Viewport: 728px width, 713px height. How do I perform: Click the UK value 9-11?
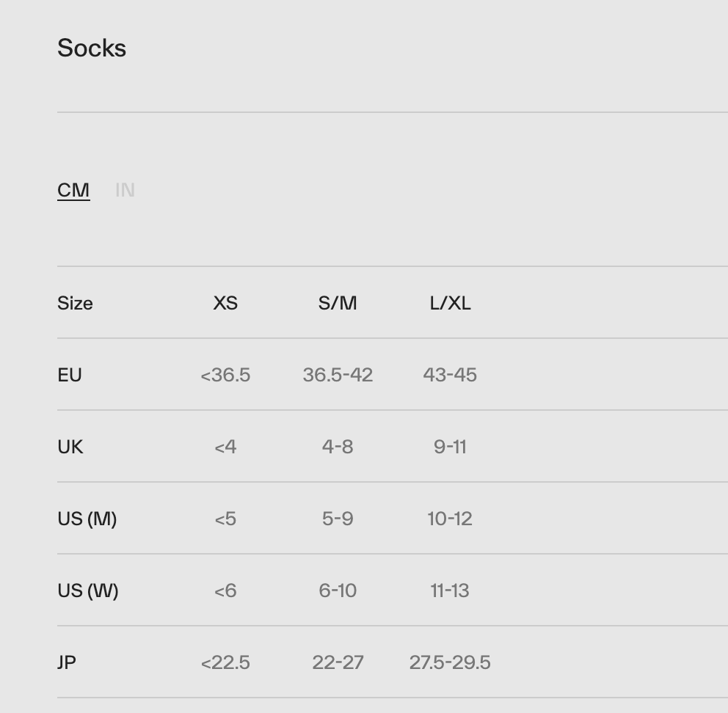click(449, 447)
